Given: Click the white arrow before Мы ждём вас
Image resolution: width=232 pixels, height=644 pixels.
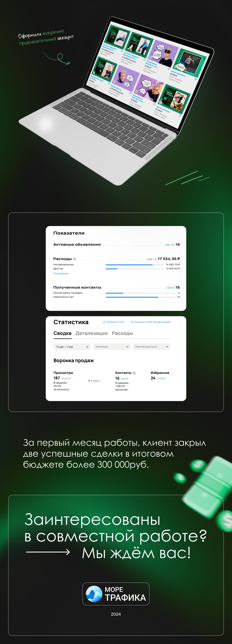Looking at the screenshot, I should (48, 552).
